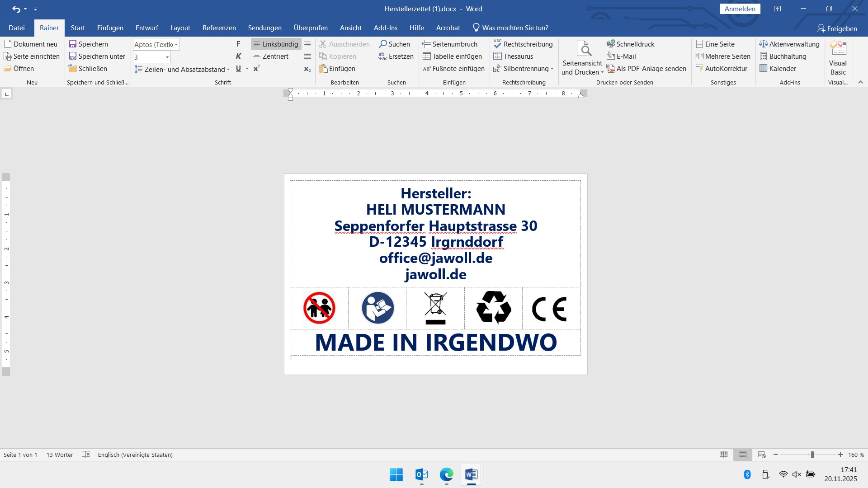
Task: Toggle Zentriert alignment
Action: [x=271, y=56]
